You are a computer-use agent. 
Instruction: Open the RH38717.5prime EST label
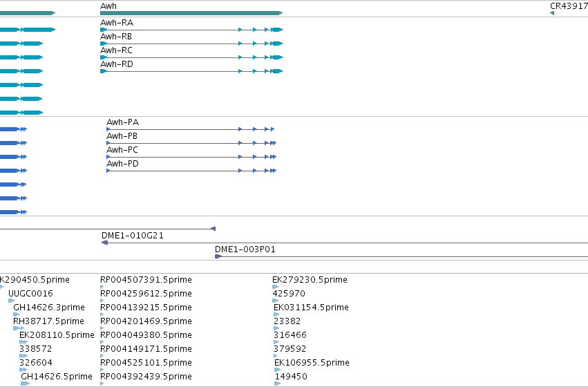click(49, 321)
